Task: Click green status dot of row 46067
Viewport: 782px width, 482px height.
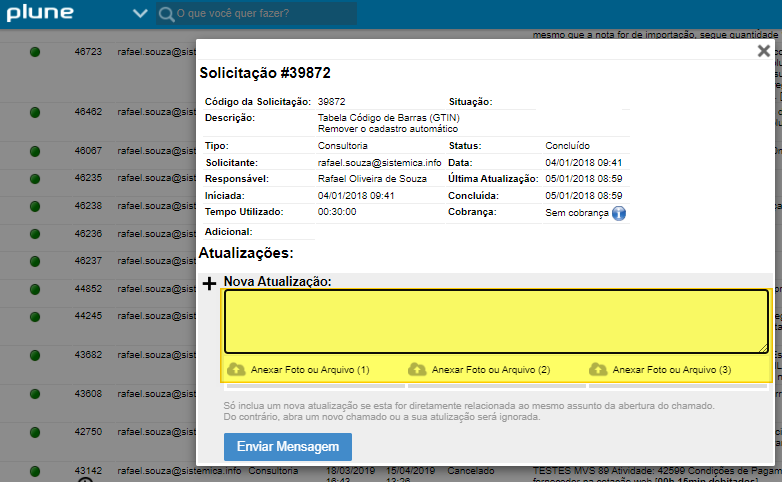Action: pos(35,151)
